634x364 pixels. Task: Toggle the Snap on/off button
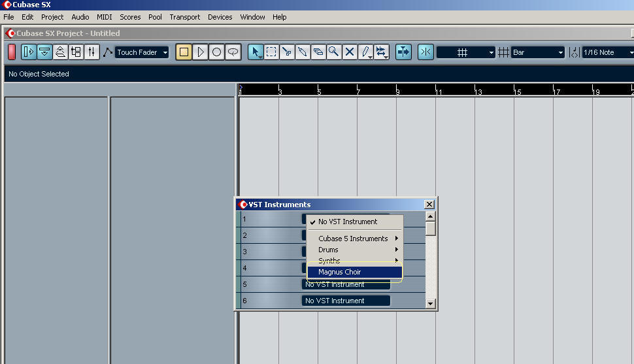pos(425,52)
